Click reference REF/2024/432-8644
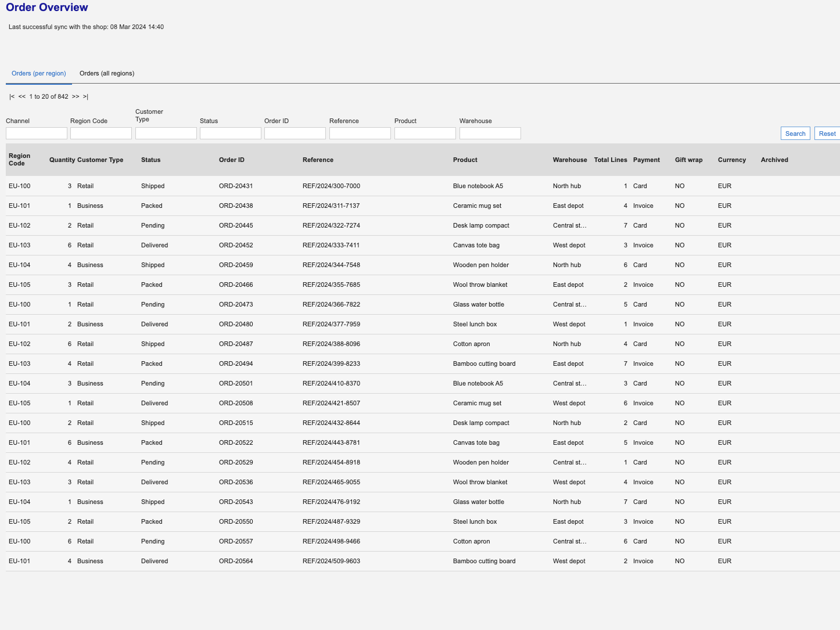Screen dimensions: 840x630 pyautogui.click(x=331, y=423)
